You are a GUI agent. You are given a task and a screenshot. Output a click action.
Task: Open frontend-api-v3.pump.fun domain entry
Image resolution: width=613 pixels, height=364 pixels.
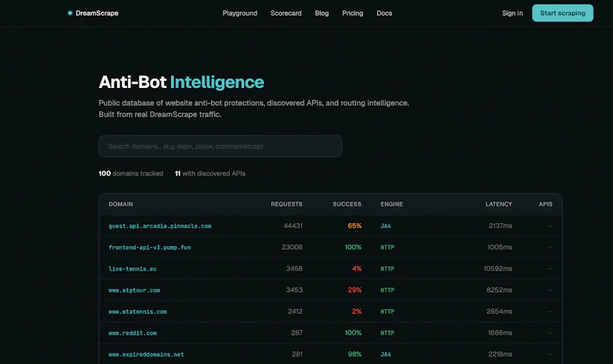coord(149,248)
